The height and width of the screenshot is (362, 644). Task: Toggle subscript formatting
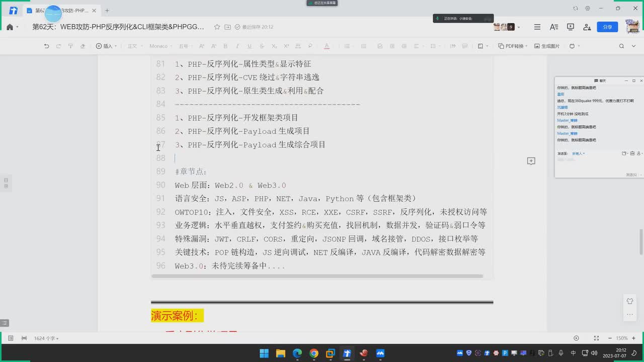pos(274,46)
